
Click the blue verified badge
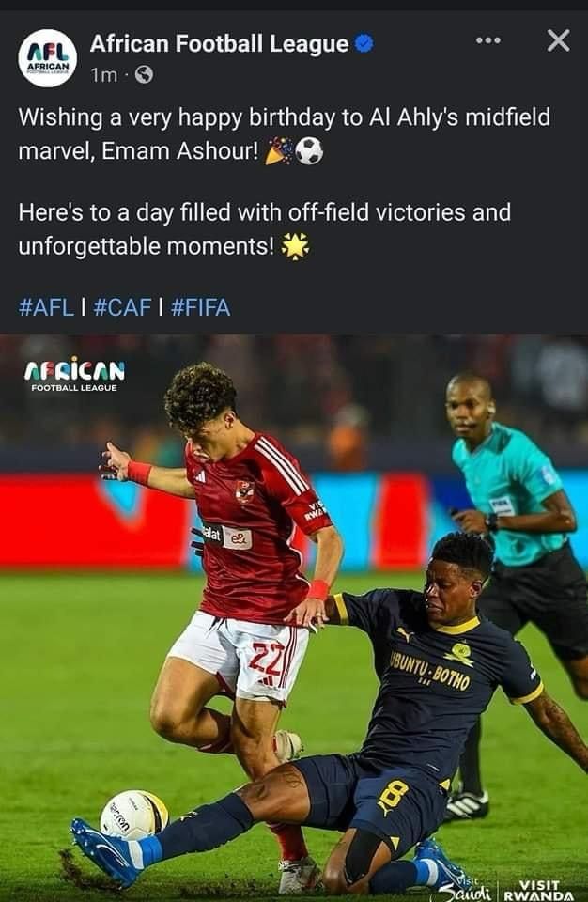364,44
